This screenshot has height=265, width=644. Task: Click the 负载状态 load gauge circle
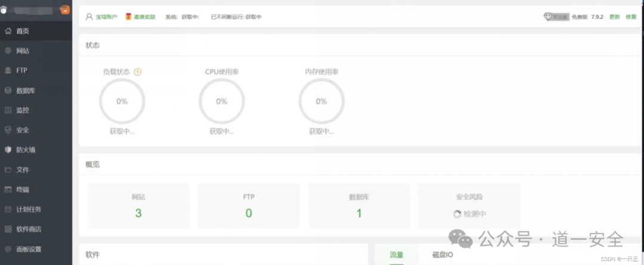click(122, 101)
